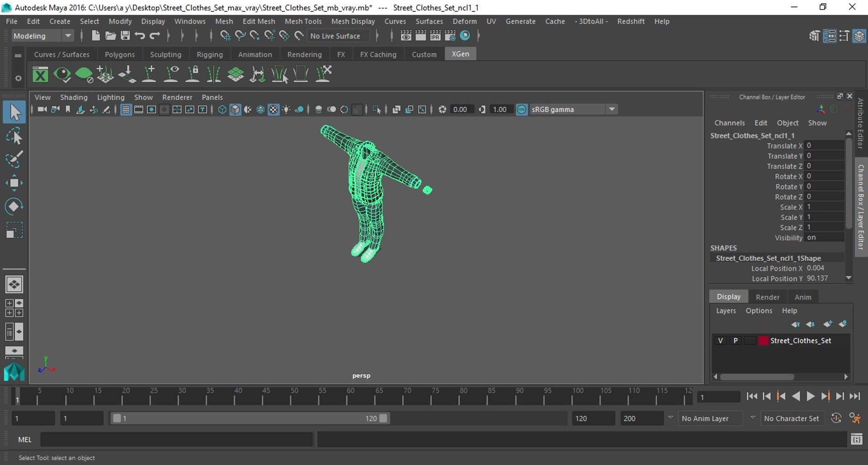Screen dimensions: 868x465
Task: Click the XGen preview eye shelf icon
Action: coord(62,74)
